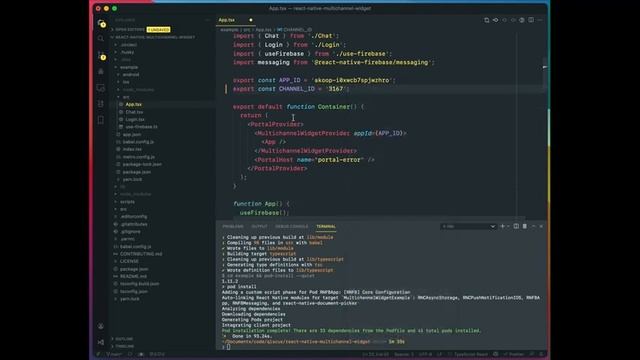Expand the ios folder
640x360 pixels.
point(126,82)
